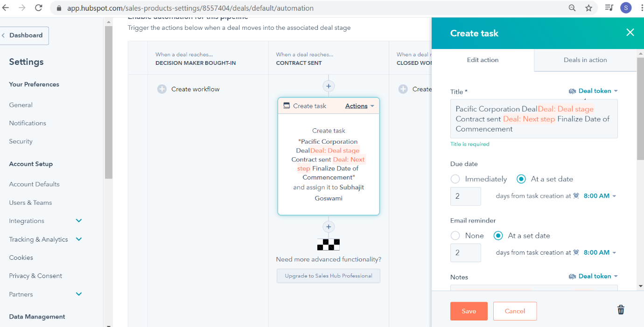This screenshot has width=644, height=327.
Task: Go back to Dashboard
Action: [x=23, y=35]
